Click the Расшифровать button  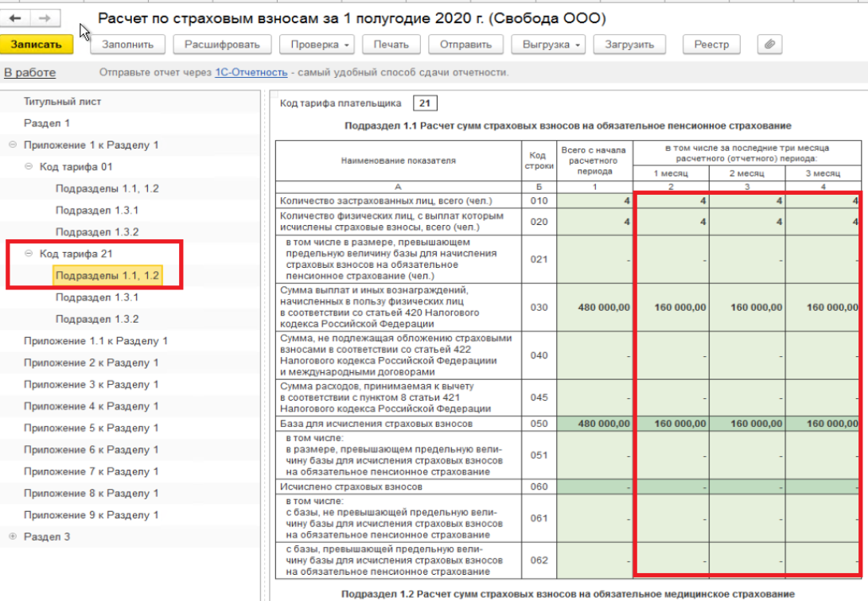(222, 45)
